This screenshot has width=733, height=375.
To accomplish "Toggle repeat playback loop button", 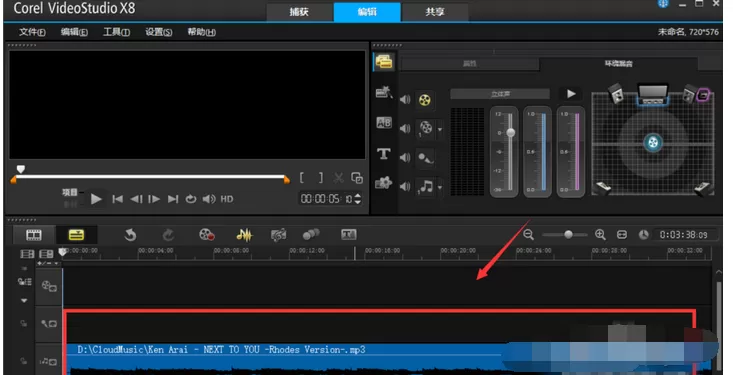I will click(x=191, y=199).
